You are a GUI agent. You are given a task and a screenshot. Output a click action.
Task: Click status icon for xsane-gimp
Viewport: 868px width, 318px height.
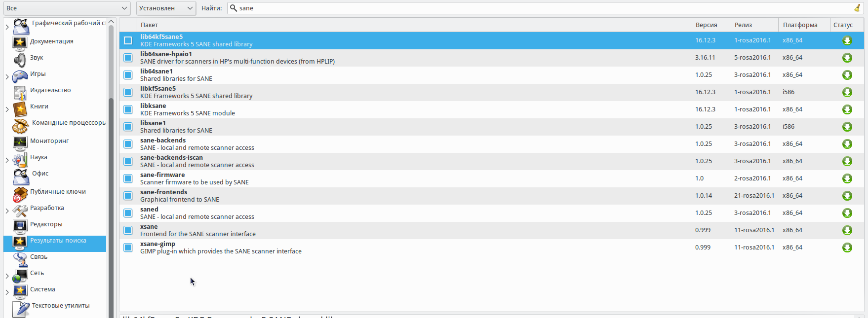[847, 247]
